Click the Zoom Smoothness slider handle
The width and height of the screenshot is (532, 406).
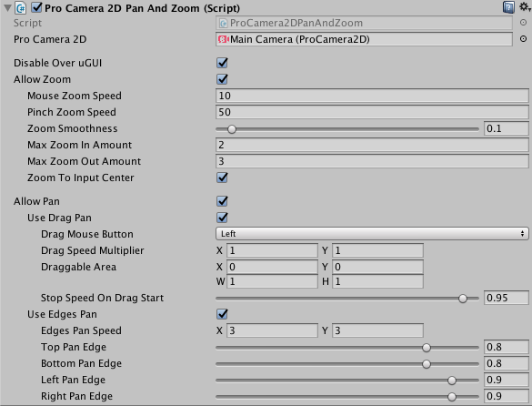(x=232, y=129)
